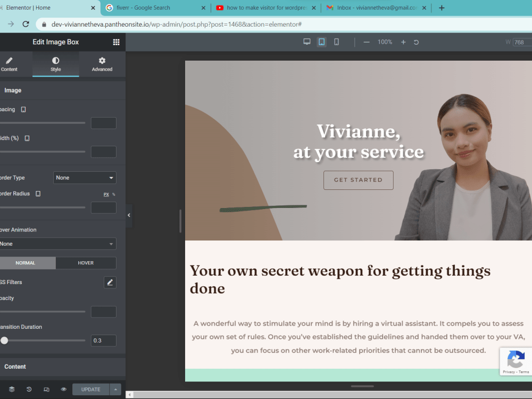Click the Border Radius value input
The width and height of the screenshot is (532, 399).
point(104,207)
